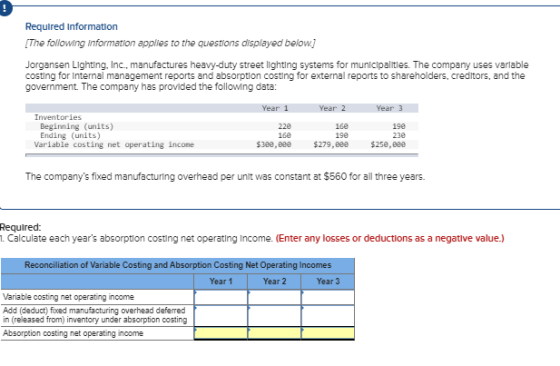This screenshot has height=366, width=560.
Task: Select Year 3 variable costing net operating income field
Action: click(x=328, y=297)
